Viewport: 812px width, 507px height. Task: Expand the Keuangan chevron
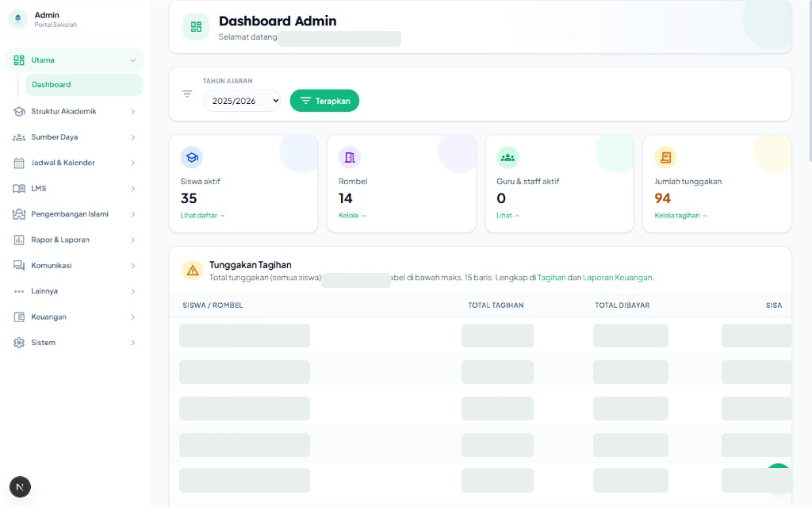click(x=133, y=317)
